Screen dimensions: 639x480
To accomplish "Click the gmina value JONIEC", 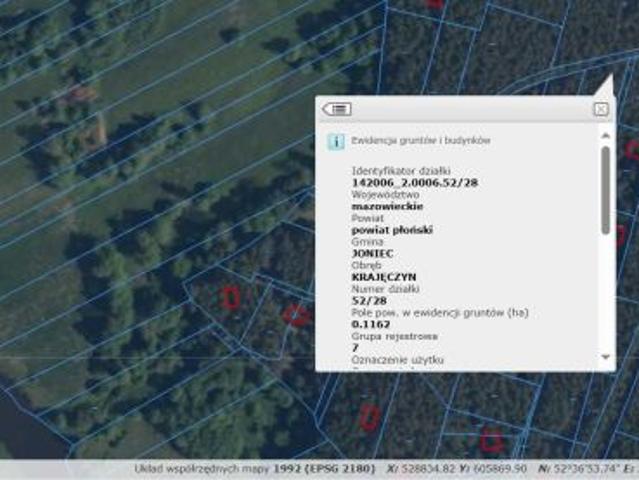I will coord(373,253).
